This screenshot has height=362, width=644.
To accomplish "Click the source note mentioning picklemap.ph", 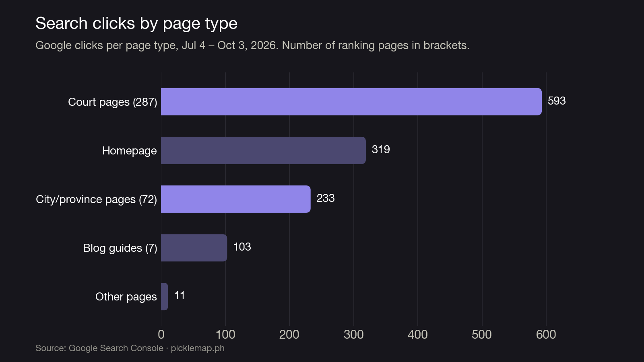I will click(x=130, y=348).
